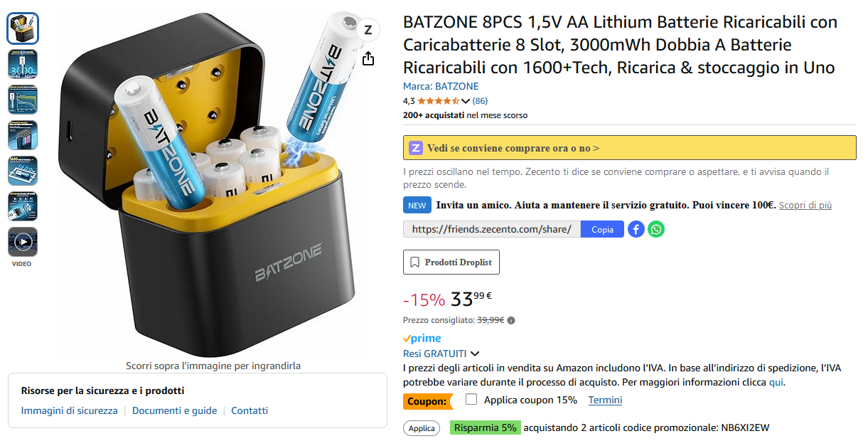Screen dimensions: 868x441
Task: Click the friends.zecento.com share URL field
Action: (x=492, y=229)
